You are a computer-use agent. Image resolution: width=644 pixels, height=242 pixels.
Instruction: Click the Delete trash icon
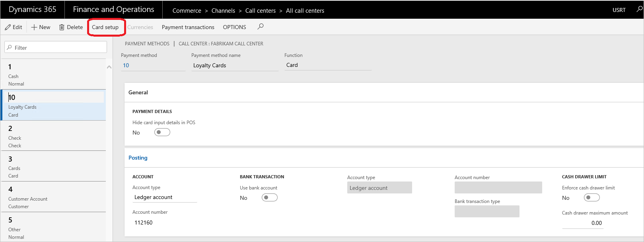pyautogui.click(x=62, y=27)
